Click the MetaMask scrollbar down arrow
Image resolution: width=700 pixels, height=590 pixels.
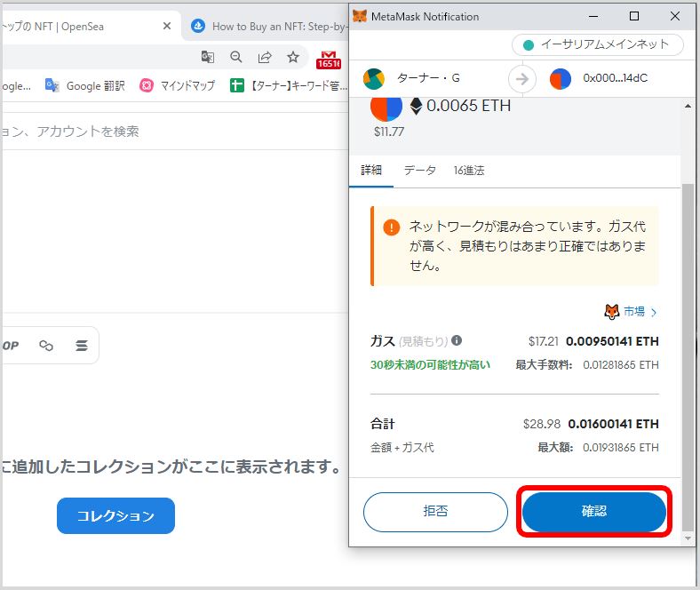pyautogui.click(x=688, y=538)
